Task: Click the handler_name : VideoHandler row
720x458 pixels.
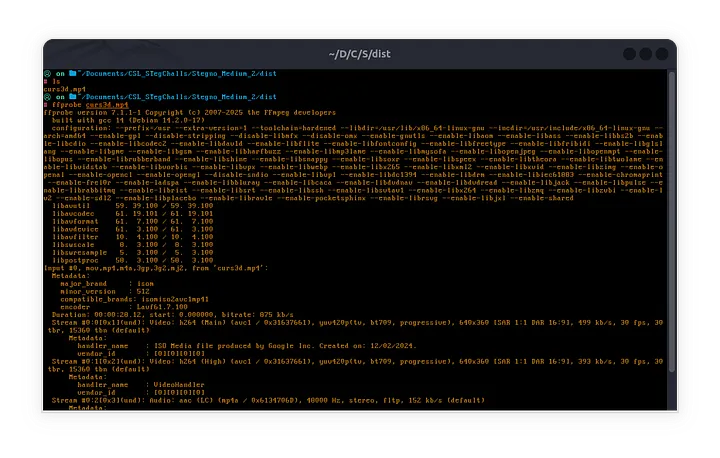Action: pyautogui.click(x=141, y=385)
